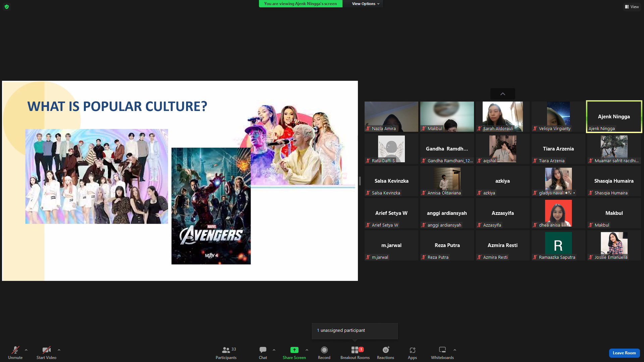Select the Azmira Resti tile
The height and width of the screenshot is (362, 644).
tap(503, 245)
